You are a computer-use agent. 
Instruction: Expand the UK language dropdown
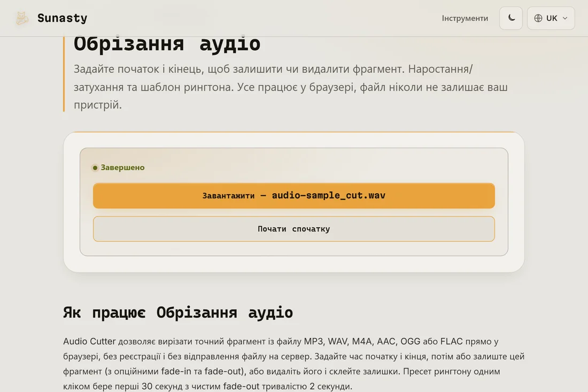(551, 18)
